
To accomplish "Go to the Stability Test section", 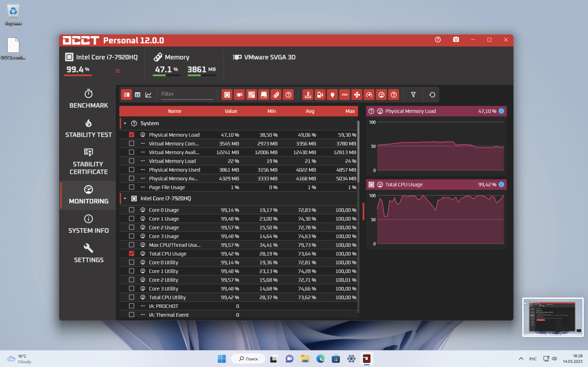I will pyautogui.click(x=89, y=128).
